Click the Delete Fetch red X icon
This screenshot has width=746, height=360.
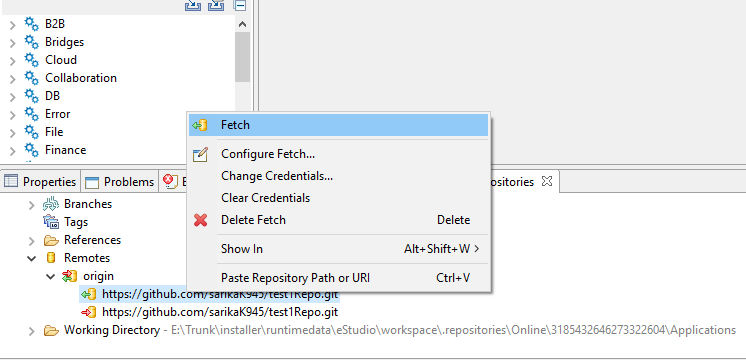click(x=200, y=220)
